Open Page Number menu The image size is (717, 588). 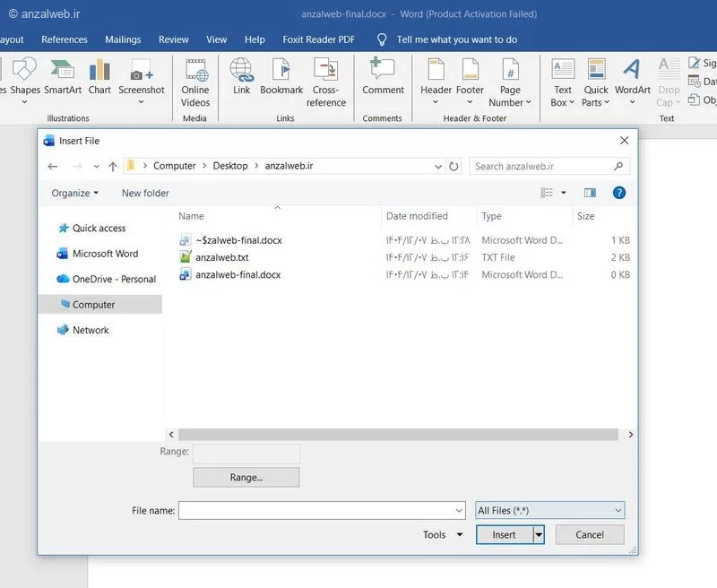click(x=510, y=82)
